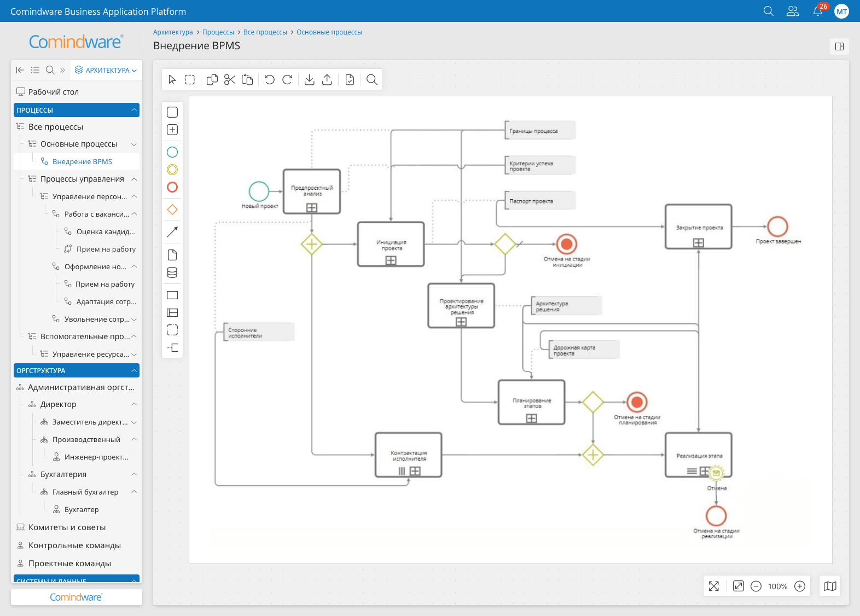Viewport: 860px width, 616px height.
Task: Open the АРХИТЕКТУРА section dropdown
Action: tap(106, 70)
